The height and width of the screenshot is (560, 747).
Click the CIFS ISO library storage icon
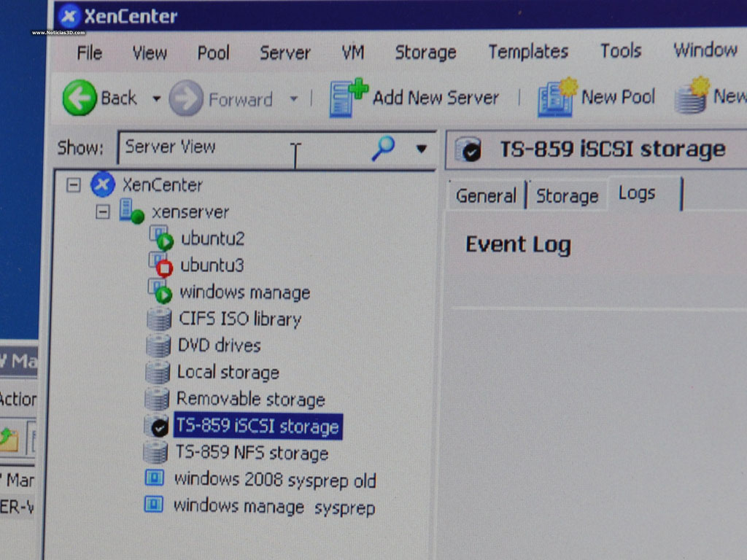tap(158, 319)
